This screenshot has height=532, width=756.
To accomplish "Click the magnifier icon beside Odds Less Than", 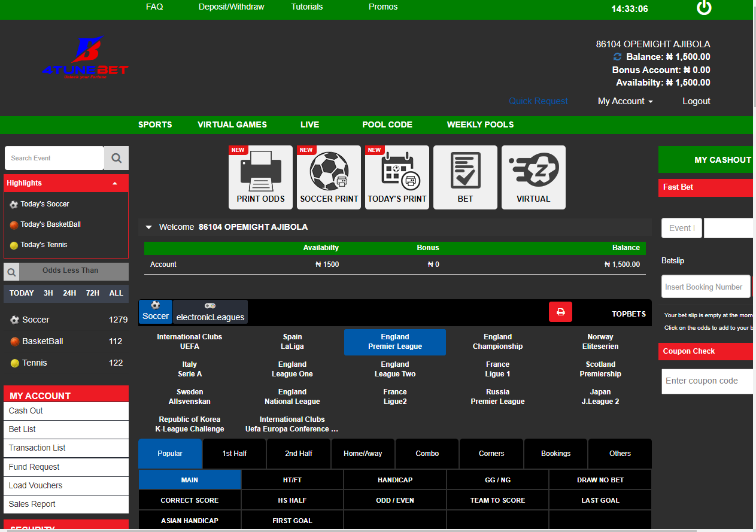I will pyautogui.click(x=11, y=272).
